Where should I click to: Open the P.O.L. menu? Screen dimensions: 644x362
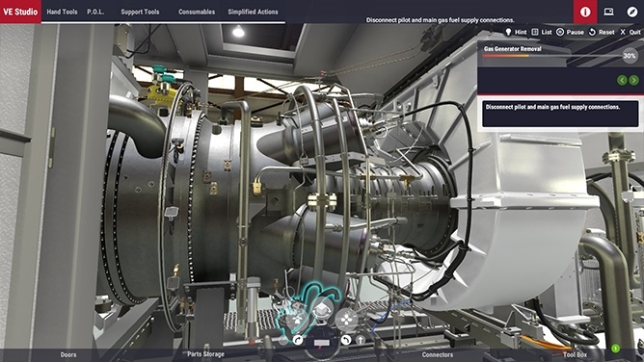[x=95, y=12]
